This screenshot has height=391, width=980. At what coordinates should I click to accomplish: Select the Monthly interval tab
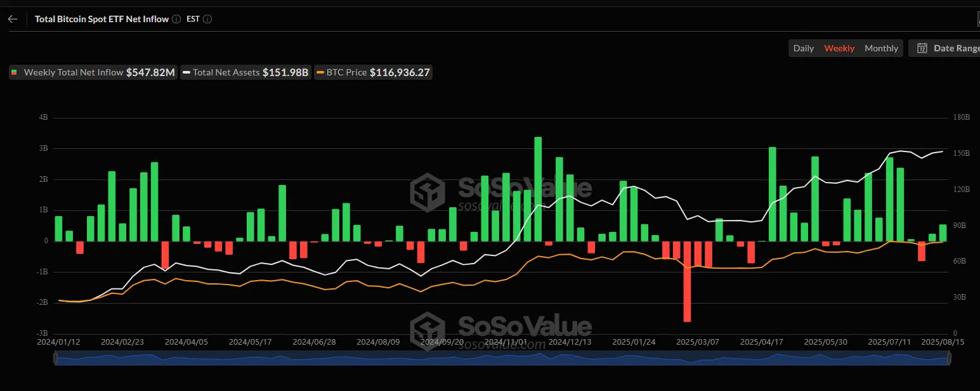pos(881,48)
